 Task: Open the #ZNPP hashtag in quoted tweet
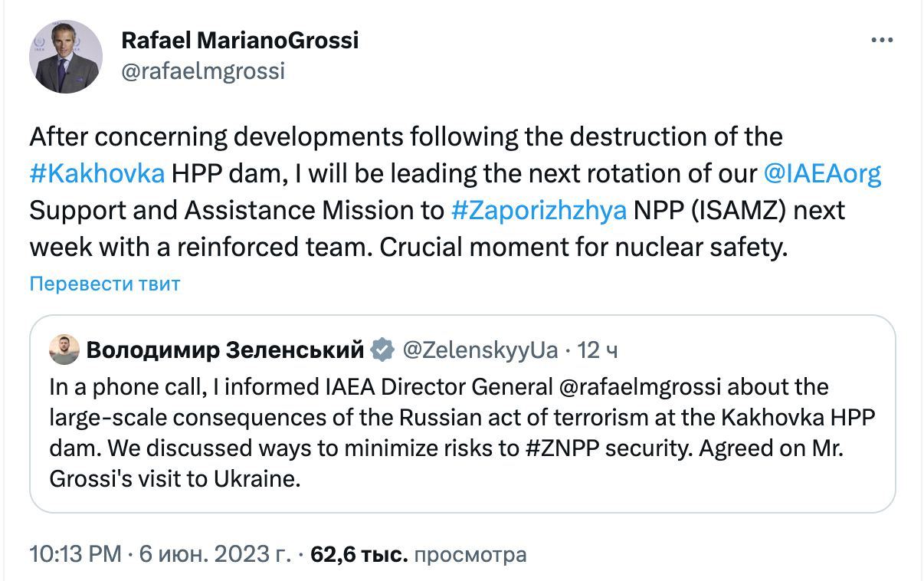tap(562, 448)
